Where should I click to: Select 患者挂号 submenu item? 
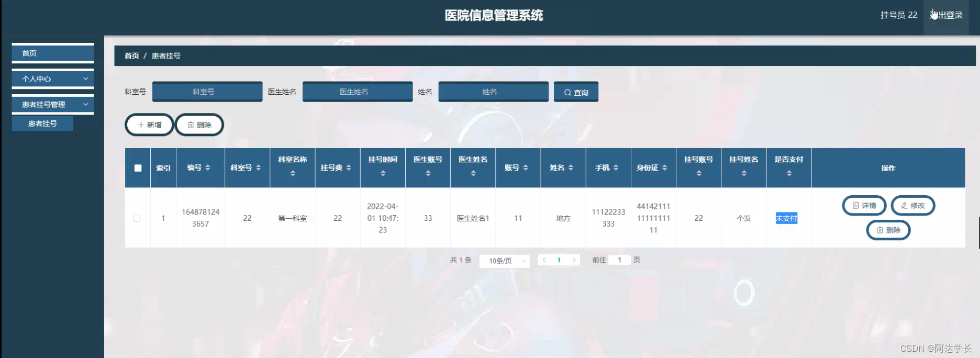tap(42, 124)
